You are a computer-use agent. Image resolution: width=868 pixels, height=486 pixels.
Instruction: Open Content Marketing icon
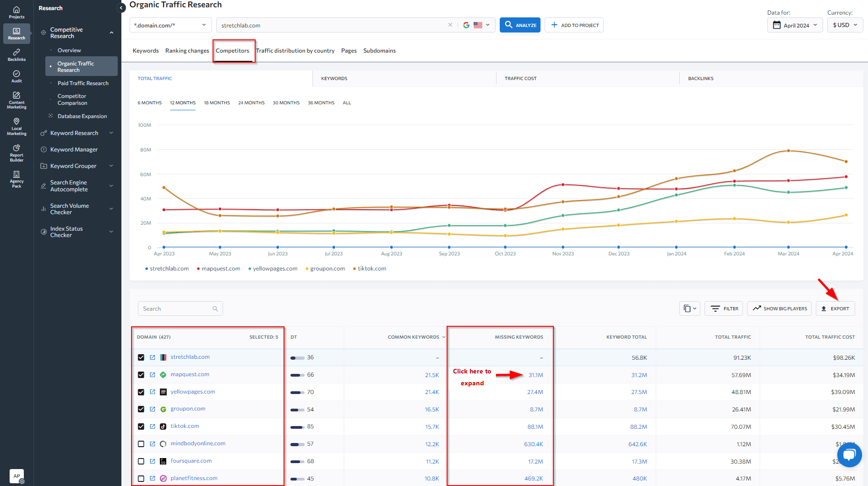point(16,100)
